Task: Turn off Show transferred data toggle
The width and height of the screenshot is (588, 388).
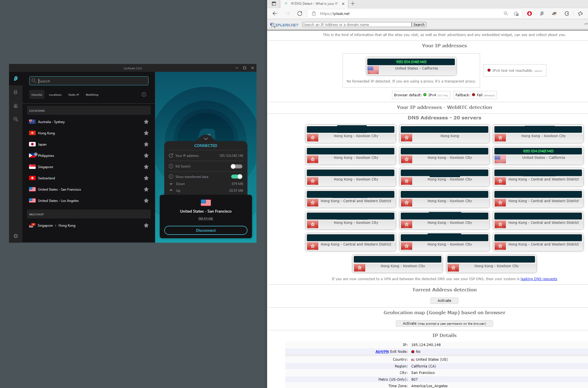Action: 236,177
